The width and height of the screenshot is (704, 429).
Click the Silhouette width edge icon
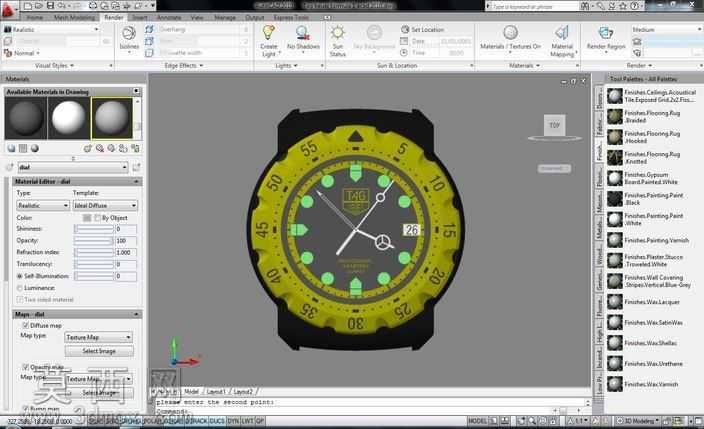[150, 53]
